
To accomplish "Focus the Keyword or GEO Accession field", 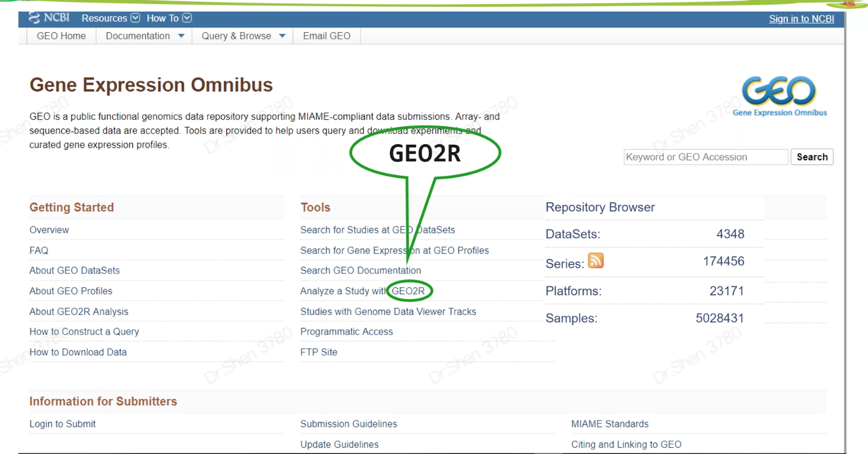I will [x=706, y=157].
